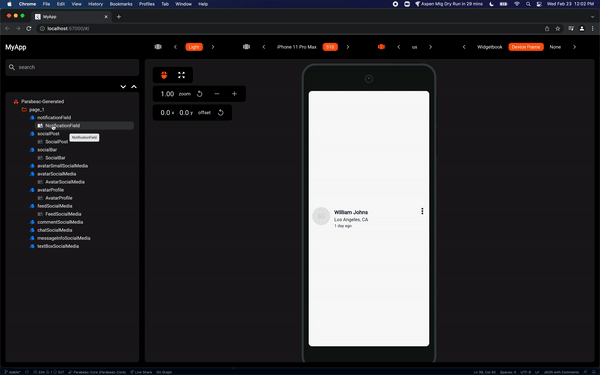Image resolution: width=600 pixels, height=375 pixels.
Task: Bookmark this page with the star icon
Action: pyautogui.click(x=558, y=28)
